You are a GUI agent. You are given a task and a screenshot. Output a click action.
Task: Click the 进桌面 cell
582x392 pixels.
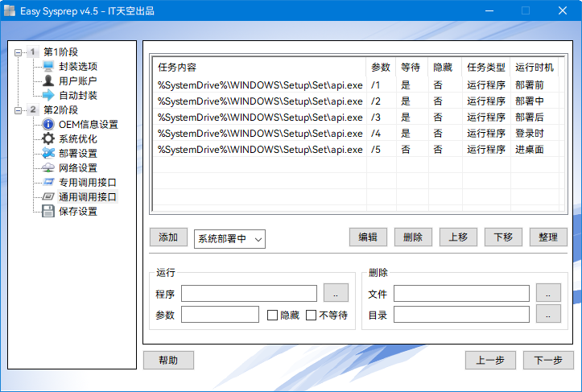click(x=530, y=149)
